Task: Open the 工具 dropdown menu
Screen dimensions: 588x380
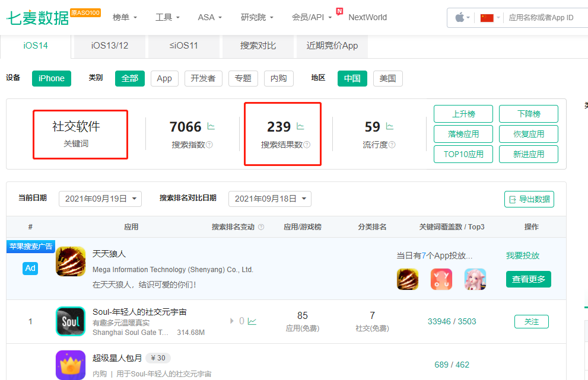Action: point(167,18)
